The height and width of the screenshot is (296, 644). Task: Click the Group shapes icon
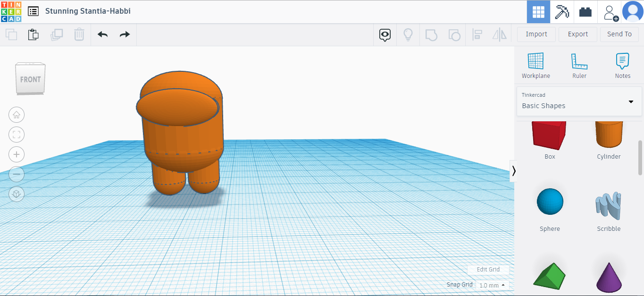[x=431, y=34]
